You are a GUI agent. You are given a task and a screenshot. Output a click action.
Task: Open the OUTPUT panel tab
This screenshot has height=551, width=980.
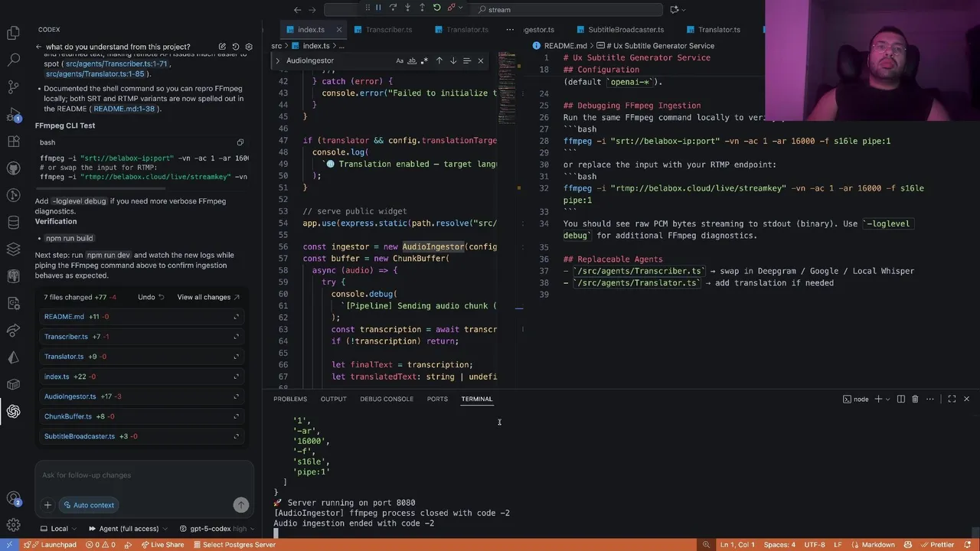(333, 399)
